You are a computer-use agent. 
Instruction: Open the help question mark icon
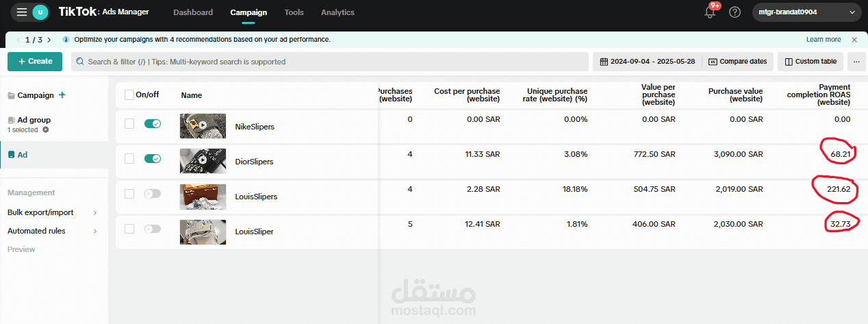point(735,12)
